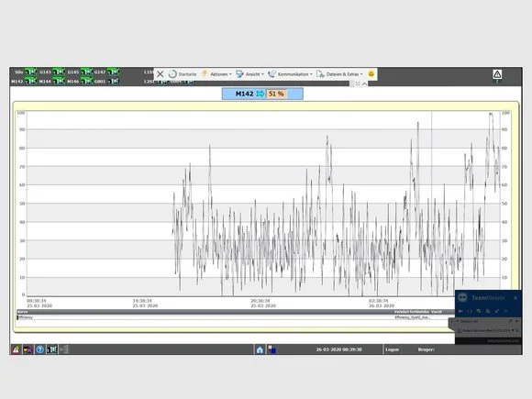
Task: Click the M142 51 % efficiency indicator
Action: [x=262, y=94]
